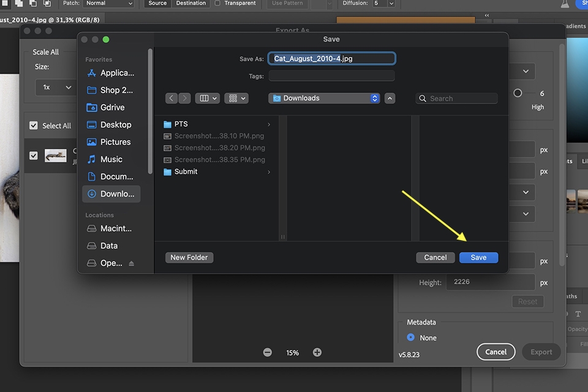
Task: Eject the Ope... volume in the sidebar
Action: click(131, 263)
